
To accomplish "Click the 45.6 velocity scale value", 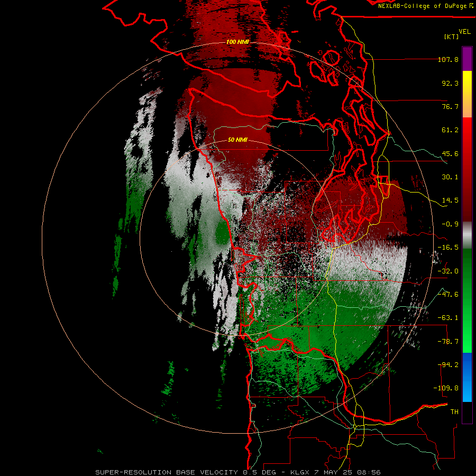I will (450, 153).
